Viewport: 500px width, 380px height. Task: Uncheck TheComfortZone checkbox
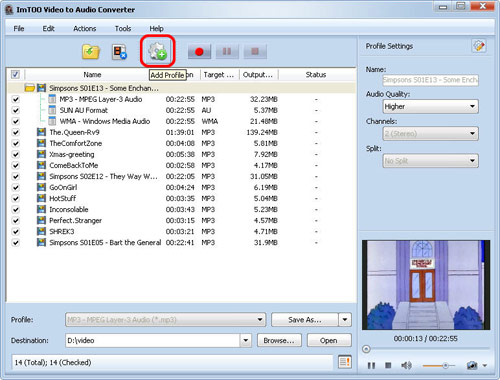pos(15,143)
